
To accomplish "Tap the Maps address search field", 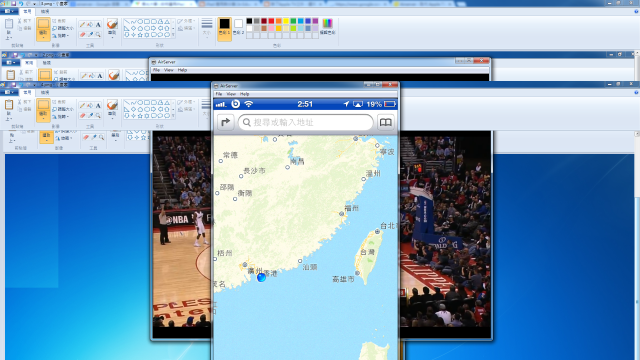I will click(306, 122).
